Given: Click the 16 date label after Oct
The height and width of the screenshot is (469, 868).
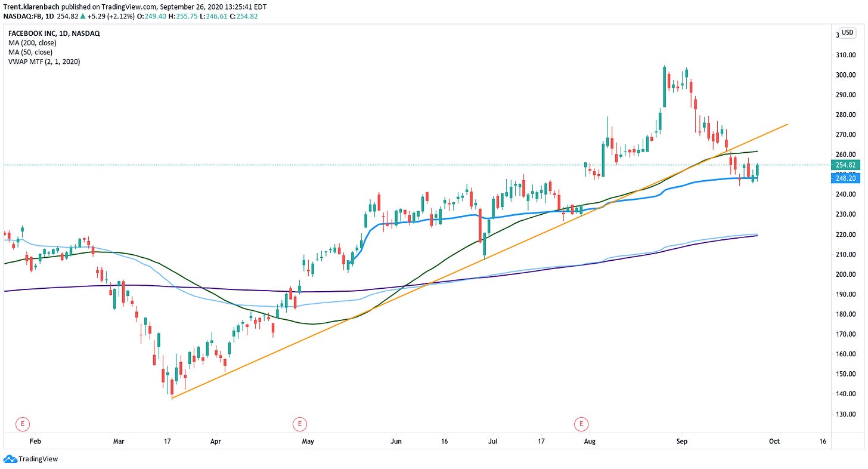Looking at the screenshot, I should point(823,442).
